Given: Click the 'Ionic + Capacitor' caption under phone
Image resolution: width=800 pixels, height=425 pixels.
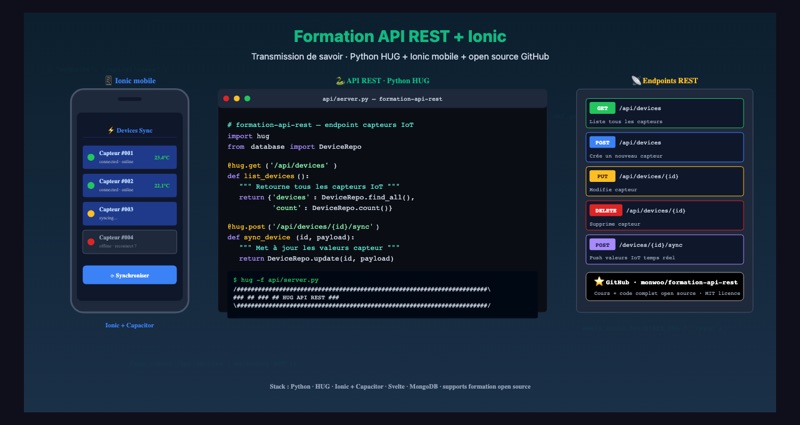Looking at the screenshot, I should [130, 325].
